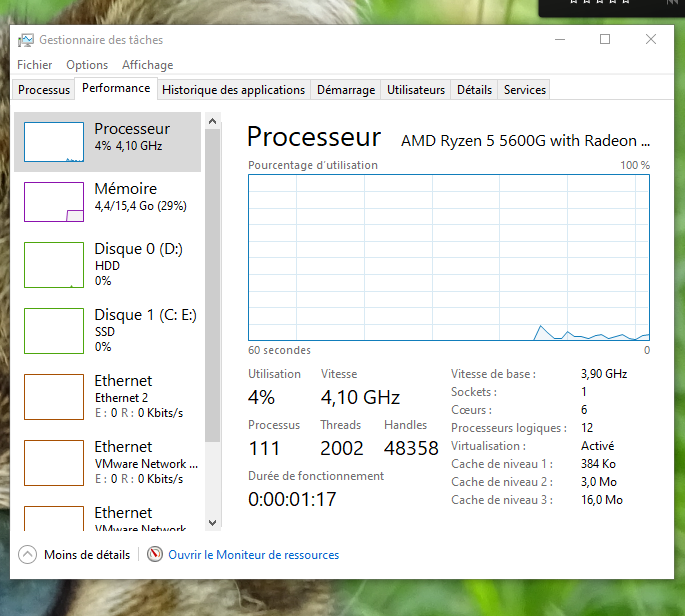Screen dimensions: 685x616
Task: Click the Resource Monitor gauge icon
Action: 155,554
